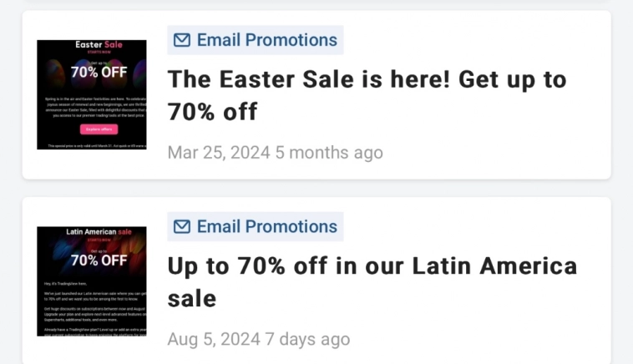Click the "Latin American sale" heading inside the thumbnail
This screenshot has height=364, width=633.
[99, 231]
